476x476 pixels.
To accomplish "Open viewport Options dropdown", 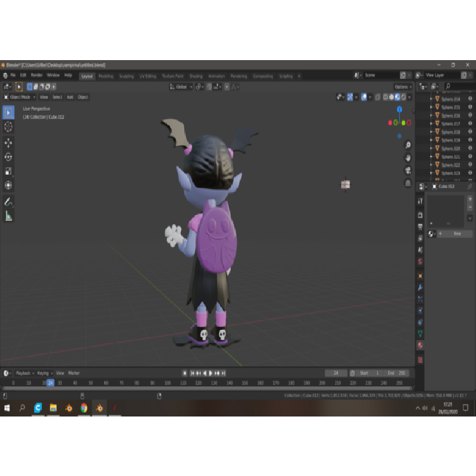I will tap(403, 87).
